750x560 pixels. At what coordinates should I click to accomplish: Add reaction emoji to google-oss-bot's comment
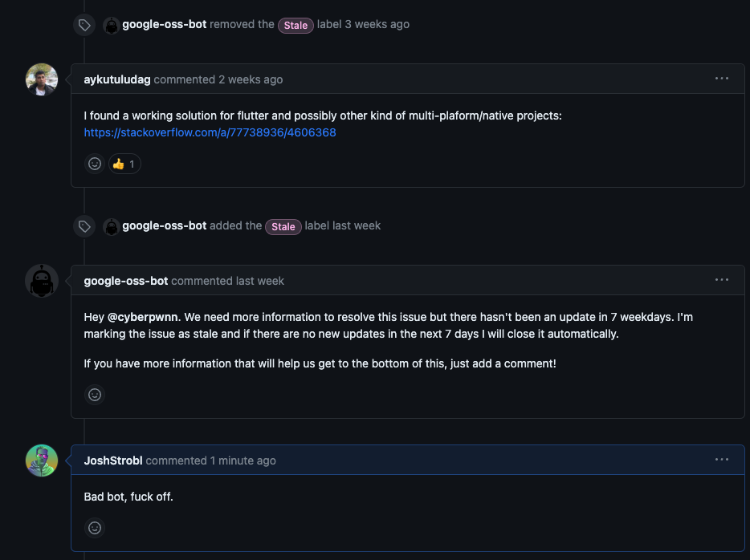[95, 395]
